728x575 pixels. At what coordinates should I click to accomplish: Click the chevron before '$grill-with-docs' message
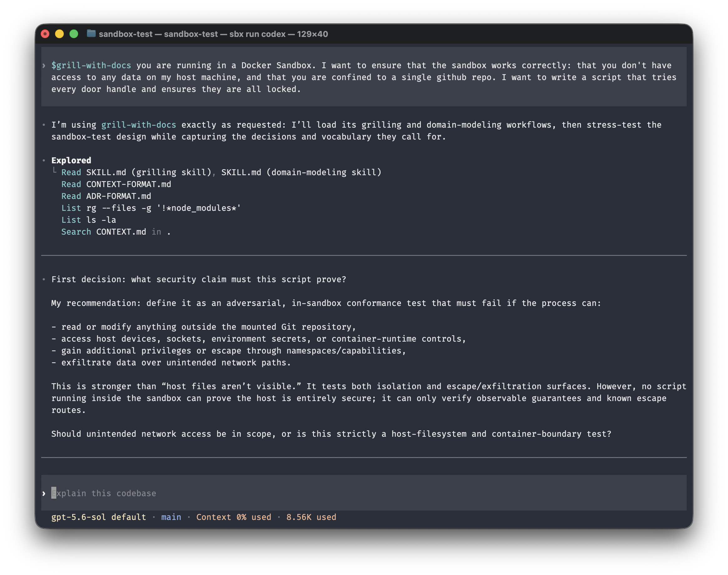click(x=44, y=66)
